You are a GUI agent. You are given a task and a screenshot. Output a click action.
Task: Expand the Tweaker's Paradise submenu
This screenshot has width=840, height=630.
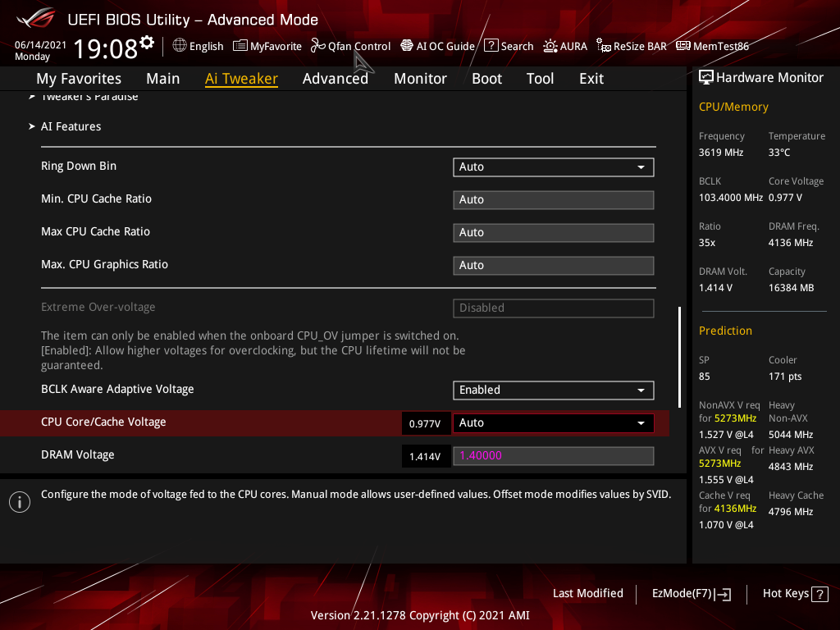click(89, 97)
